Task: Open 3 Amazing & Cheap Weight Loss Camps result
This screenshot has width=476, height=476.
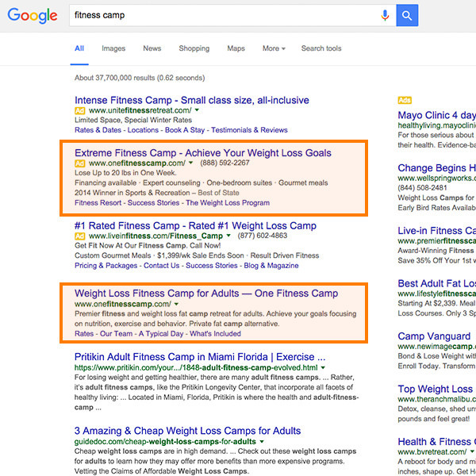Action: (187, 431)
